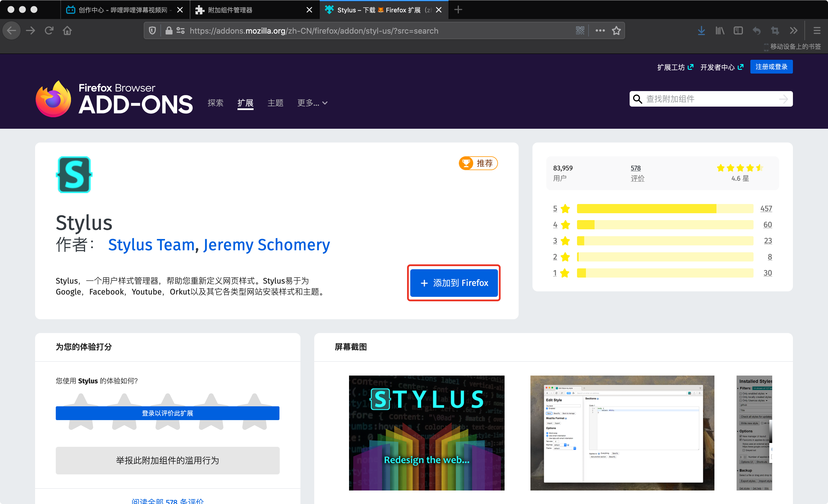Open the page actions three-dot menu
This screenshot has width=828, height=504.
pos(600,30)
